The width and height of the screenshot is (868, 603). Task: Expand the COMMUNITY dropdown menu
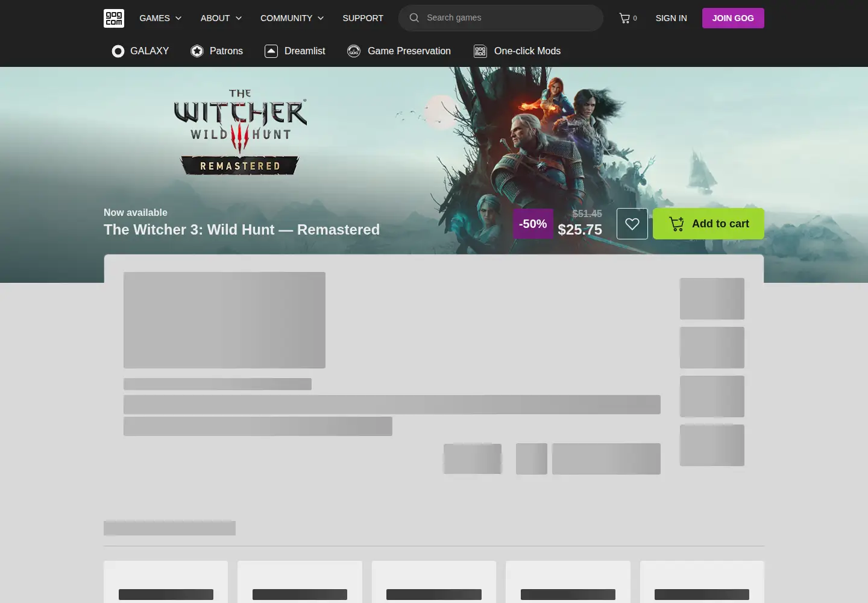[x=292, y=18]
